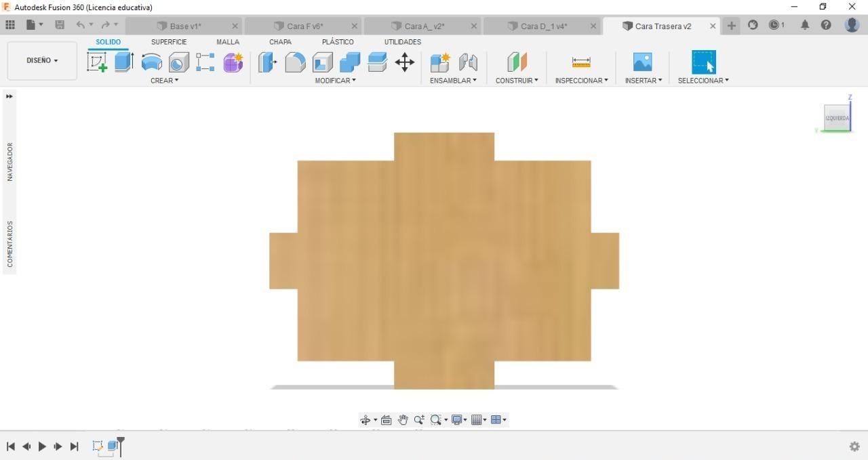Open the notifications bell

click(x=805, y=25)
